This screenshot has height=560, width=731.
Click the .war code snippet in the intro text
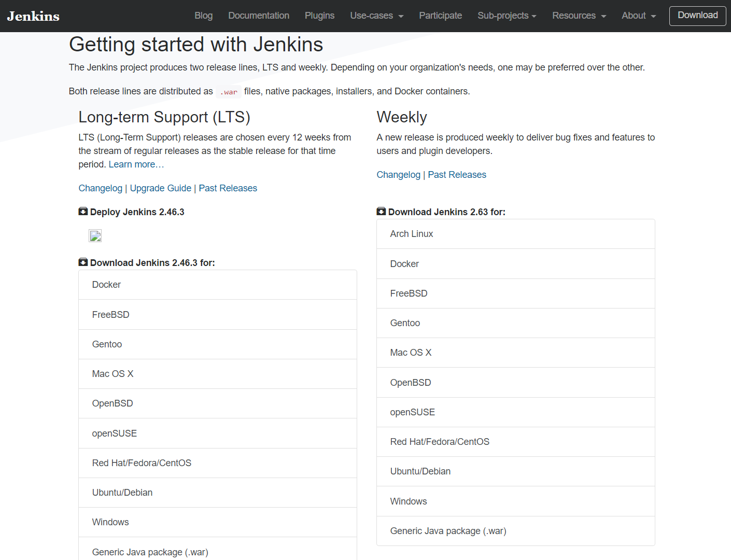coord(229,92)
